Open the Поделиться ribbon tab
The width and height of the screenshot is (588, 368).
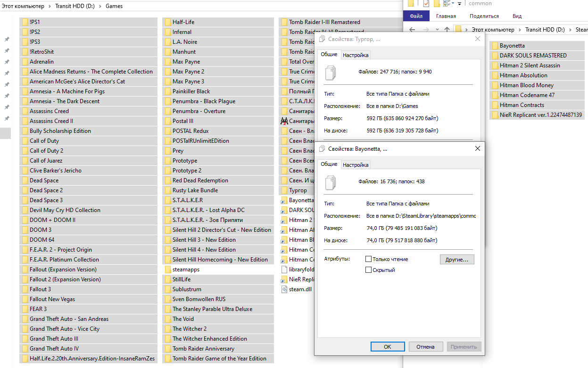(x=484, y=16)
